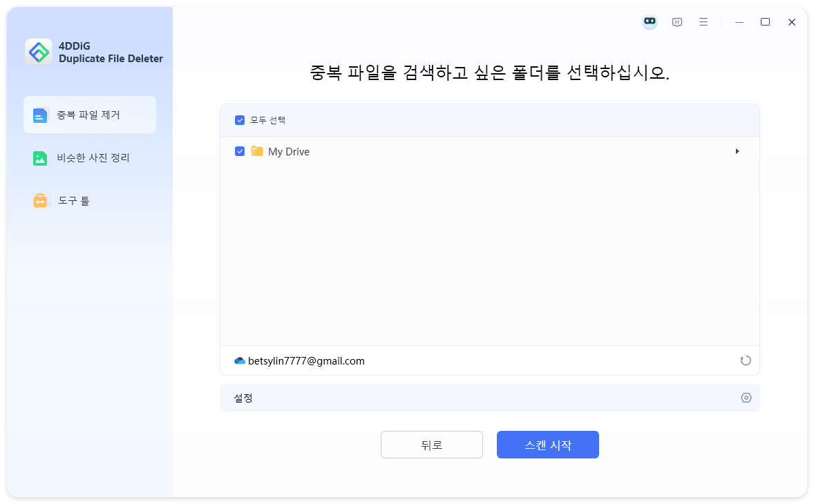Open the AI assistant robot icon
The image size is (814, 504).
[x=650, y=21]
